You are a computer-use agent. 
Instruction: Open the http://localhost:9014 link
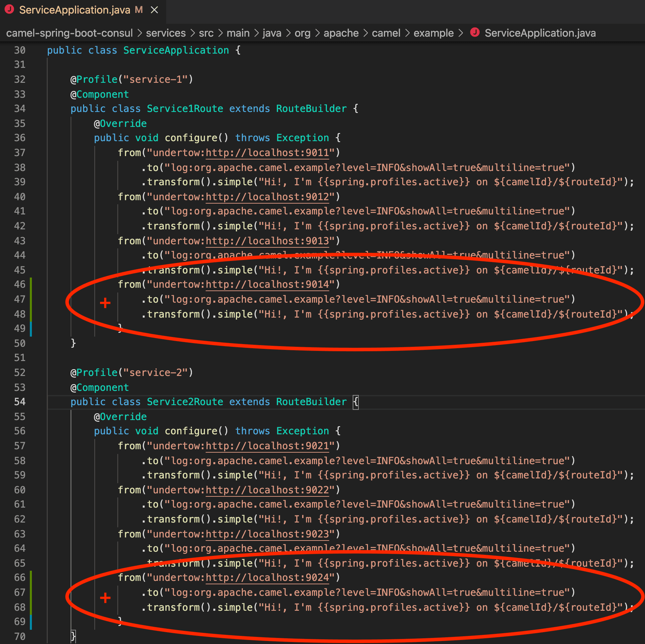pos(267,285)
